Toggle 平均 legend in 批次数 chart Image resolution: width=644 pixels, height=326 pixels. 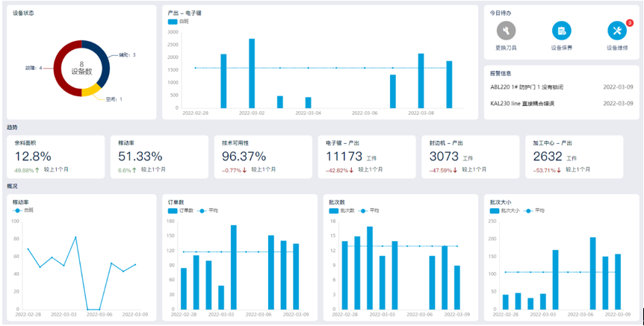tap(369, 210)
